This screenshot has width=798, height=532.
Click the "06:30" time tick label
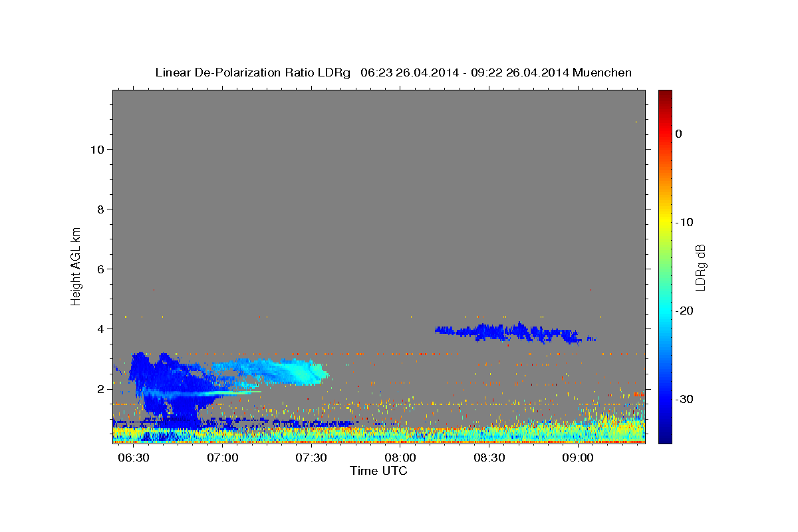pos(133,458)
